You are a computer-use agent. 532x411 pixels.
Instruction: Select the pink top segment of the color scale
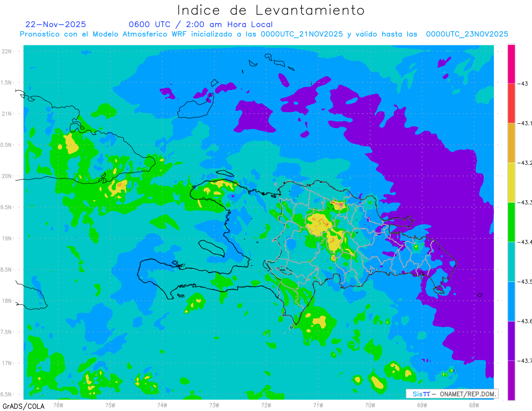coord(511,64)
